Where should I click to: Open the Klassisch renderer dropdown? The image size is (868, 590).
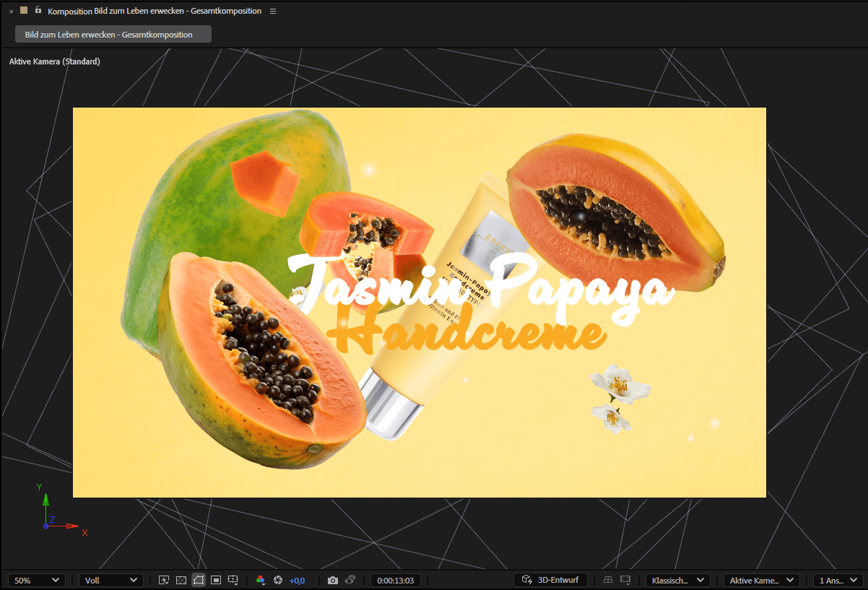pyautogui.click(x=677, y=581)
